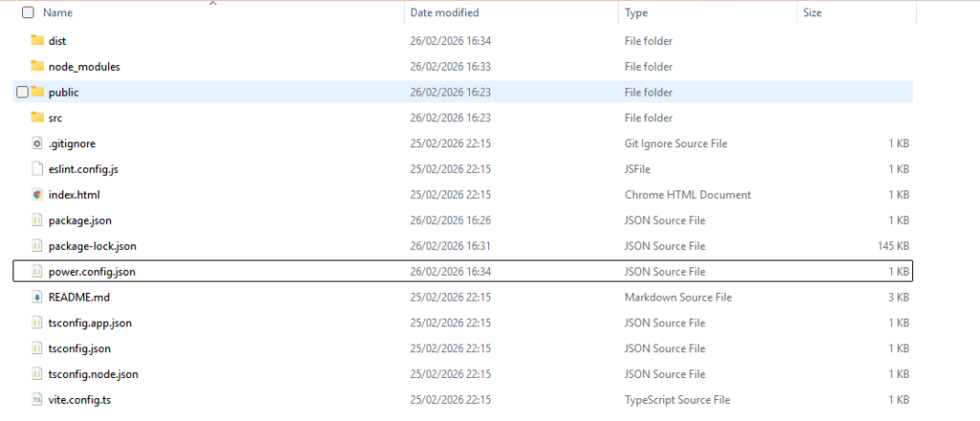Select the README.md file name
Viewport: 980px width, 421px height.
pos(78,298)
